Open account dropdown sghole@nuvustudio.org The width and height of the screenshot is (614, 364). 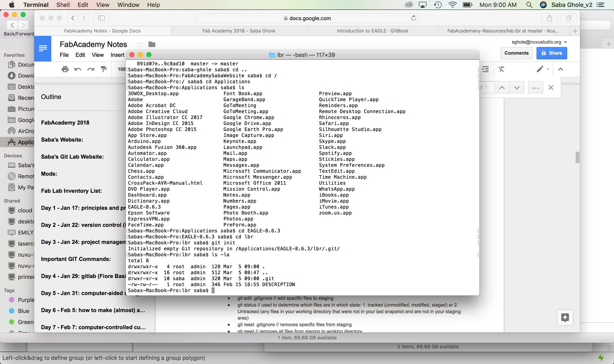click(x=539, y=42)
